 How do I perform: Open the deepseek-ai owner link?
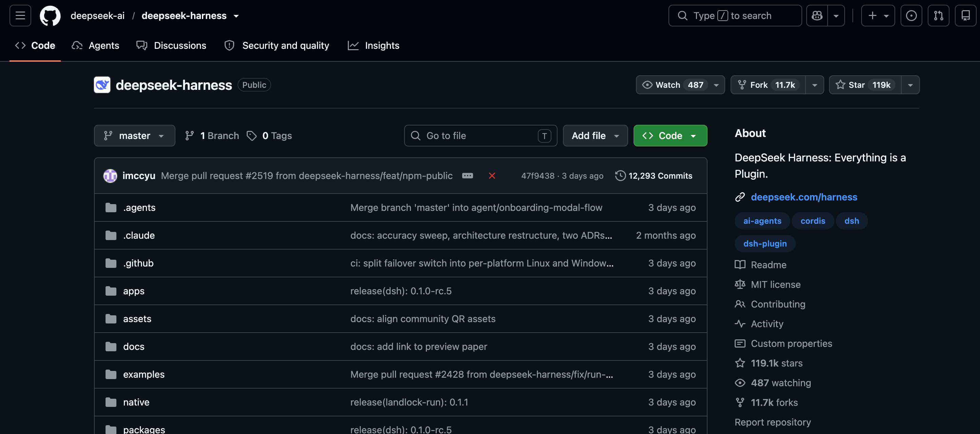point(97,16)
